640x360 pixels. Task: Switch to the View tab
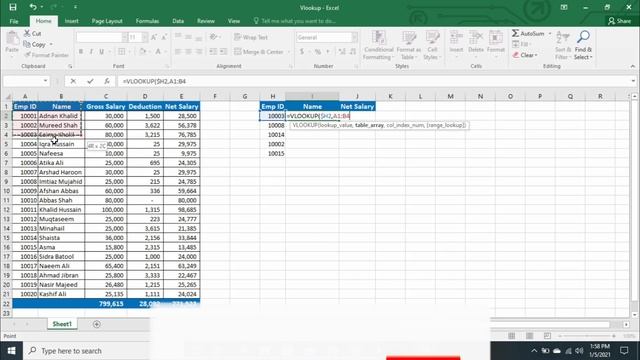point(234,21)
